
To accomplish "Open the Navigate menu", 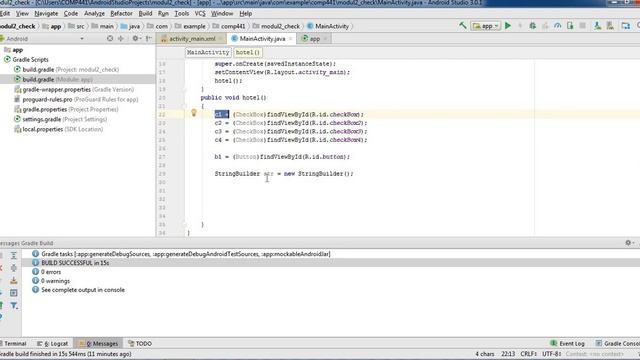I will (x=46, y=13).
